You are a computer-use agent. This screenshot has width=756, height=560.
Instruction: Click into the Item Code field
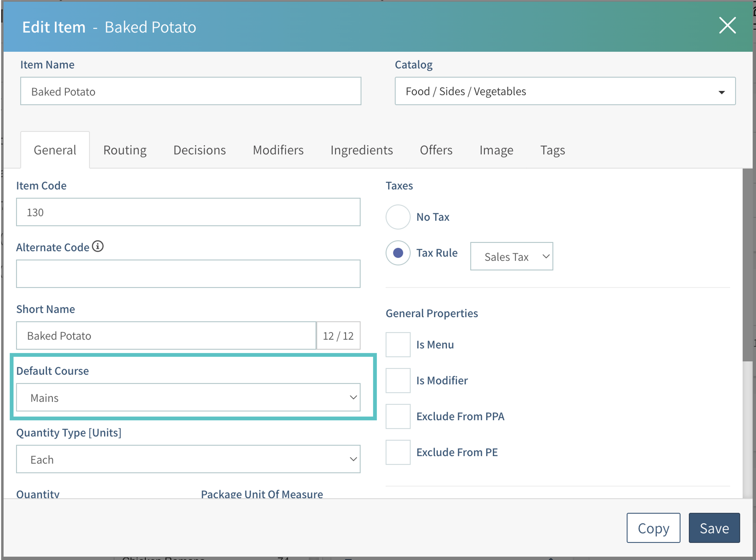pos(188,212)
